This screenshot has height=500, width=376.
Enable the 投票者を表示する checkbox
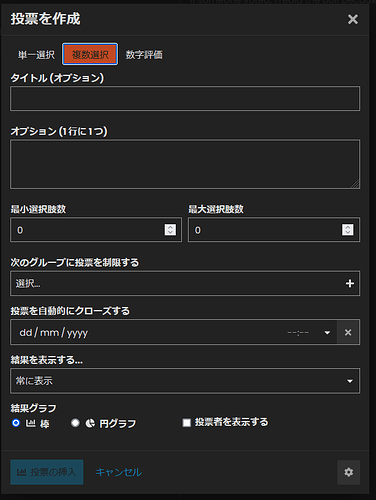click(187, 423)
